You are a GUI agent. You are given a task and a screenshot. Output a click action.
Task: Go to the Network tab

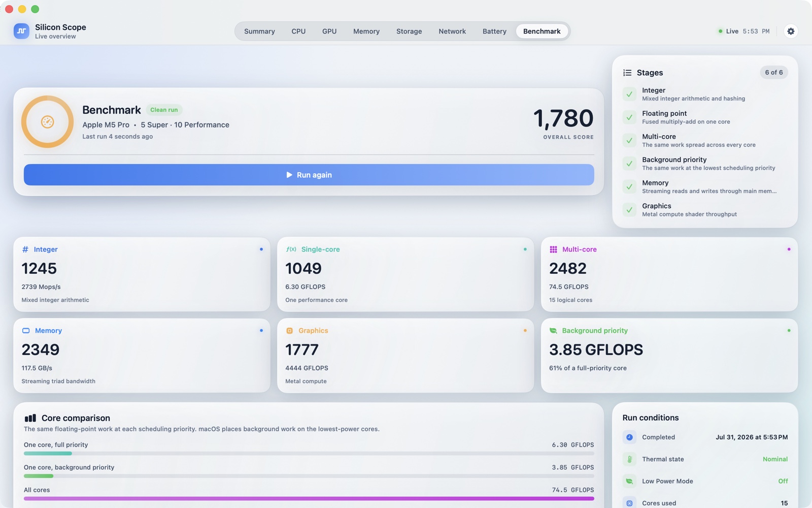pyautogui.click(x=452, y=31)
